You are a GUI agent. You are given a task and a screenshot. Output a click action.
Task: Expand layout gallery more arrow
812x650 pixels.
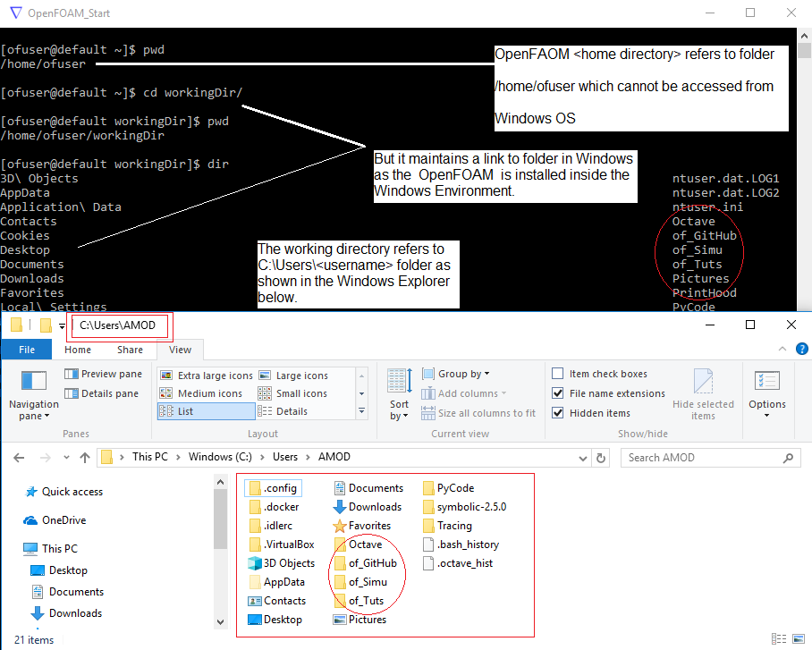(361, 411)
